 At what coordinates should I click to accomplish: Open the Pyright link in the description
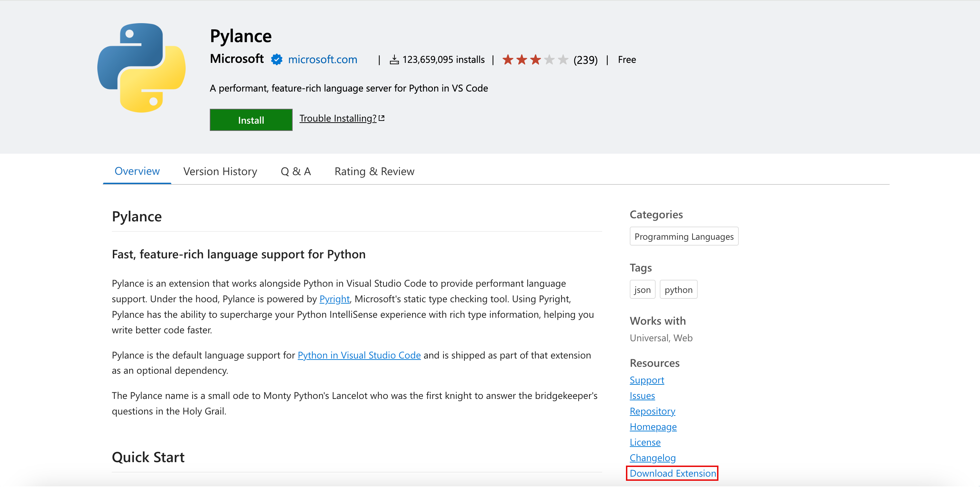pos(334,299)
